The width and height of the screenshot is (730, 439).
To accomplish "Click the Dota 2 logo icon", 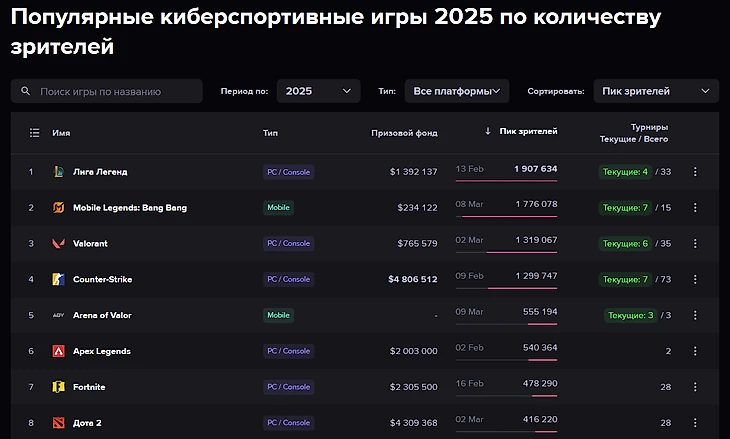I will (x=59, y=423).
